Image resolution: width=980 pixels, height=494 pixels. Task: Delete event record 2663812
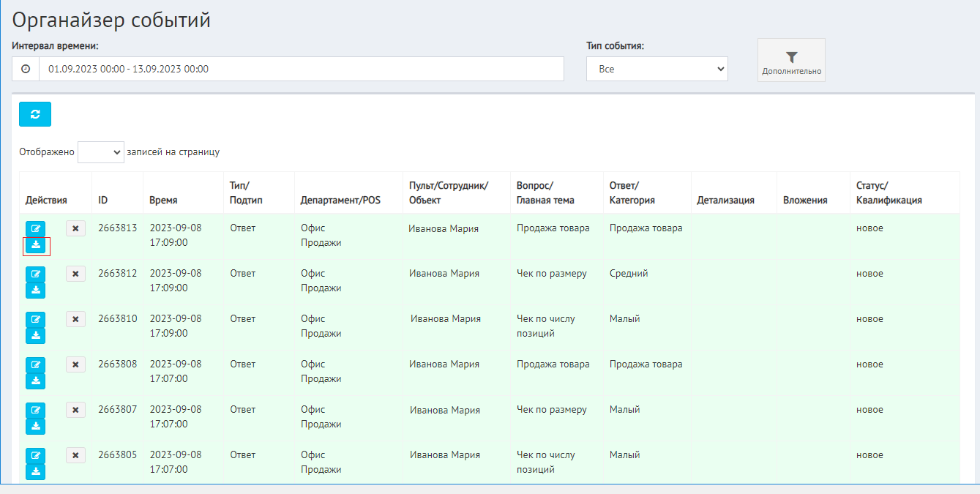[75, 274]
